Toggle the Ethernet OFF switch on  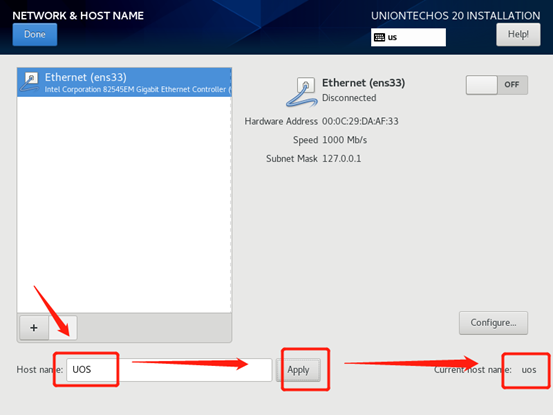click(497, 85)
